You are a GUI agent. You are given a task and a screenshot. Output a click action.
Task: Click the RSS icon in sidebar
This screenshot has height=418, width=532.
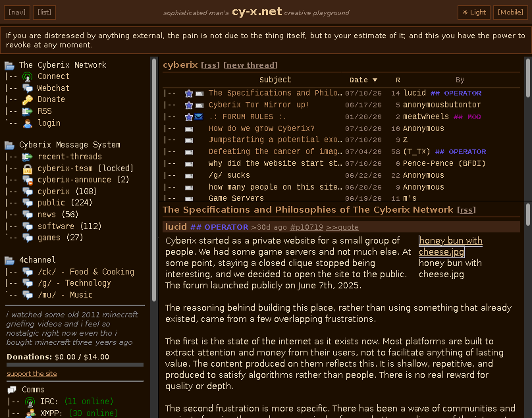pyautogui.click(x=28, y=111)
